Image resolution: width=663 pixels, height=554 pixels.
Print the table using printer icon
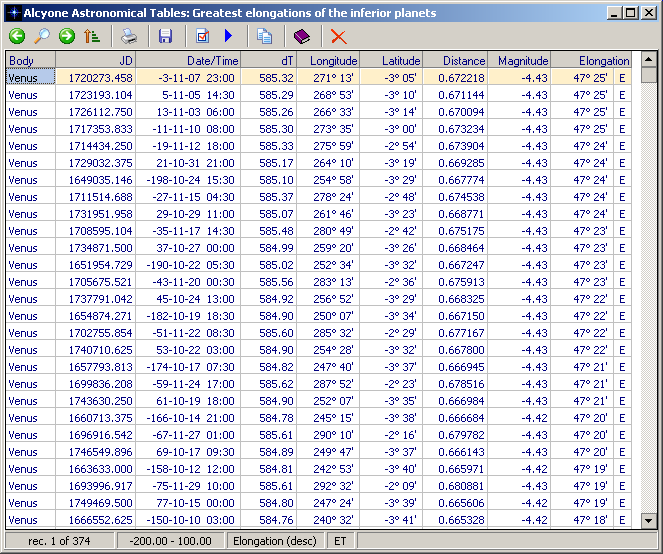coord(129,37)
